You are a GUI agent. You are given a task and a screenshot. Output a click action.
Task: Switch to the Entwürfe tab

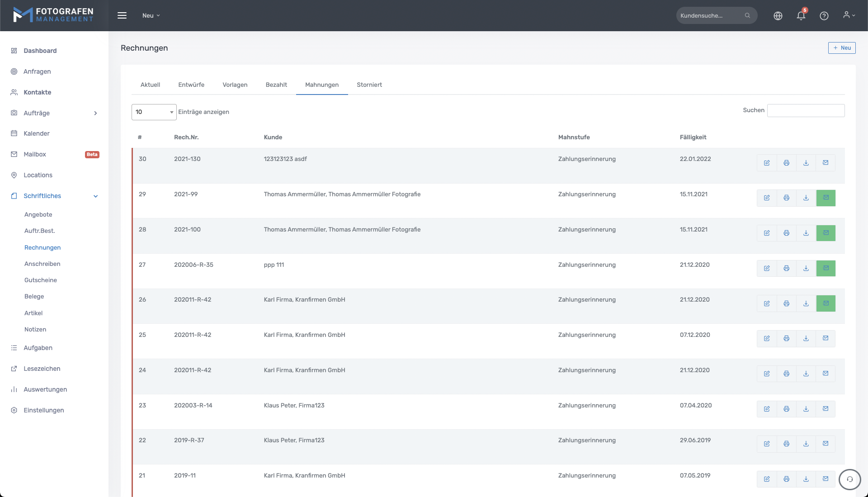tap(191, 85)
